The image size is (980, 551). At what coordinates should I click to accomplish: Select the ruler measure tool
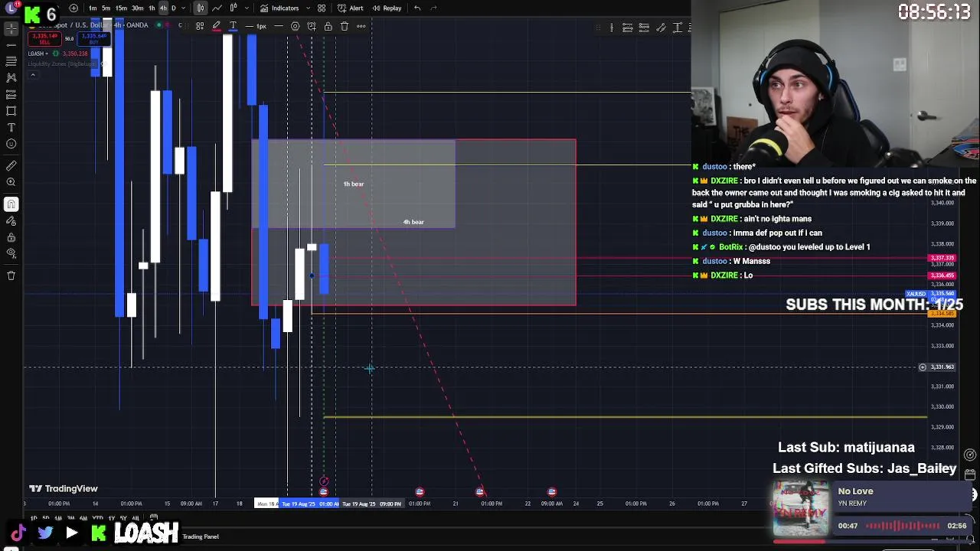pyautogui.click(x=11, y=165)
